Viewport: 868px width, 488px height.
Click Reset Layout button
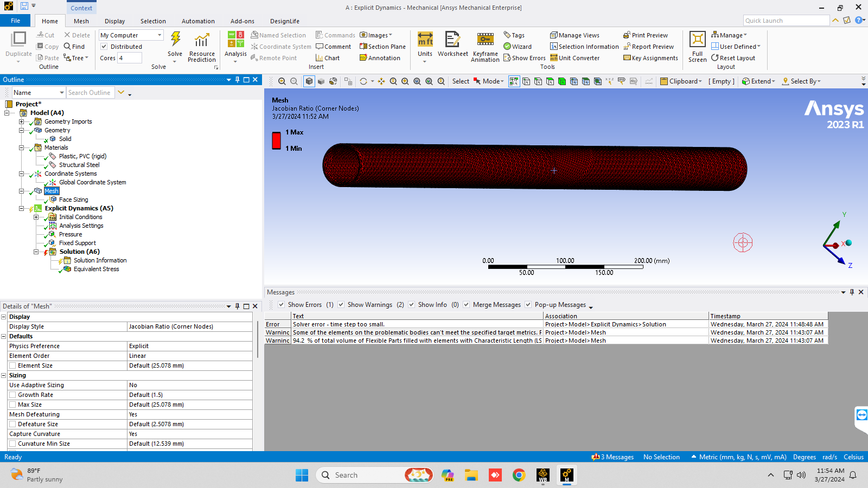[733, 58]
